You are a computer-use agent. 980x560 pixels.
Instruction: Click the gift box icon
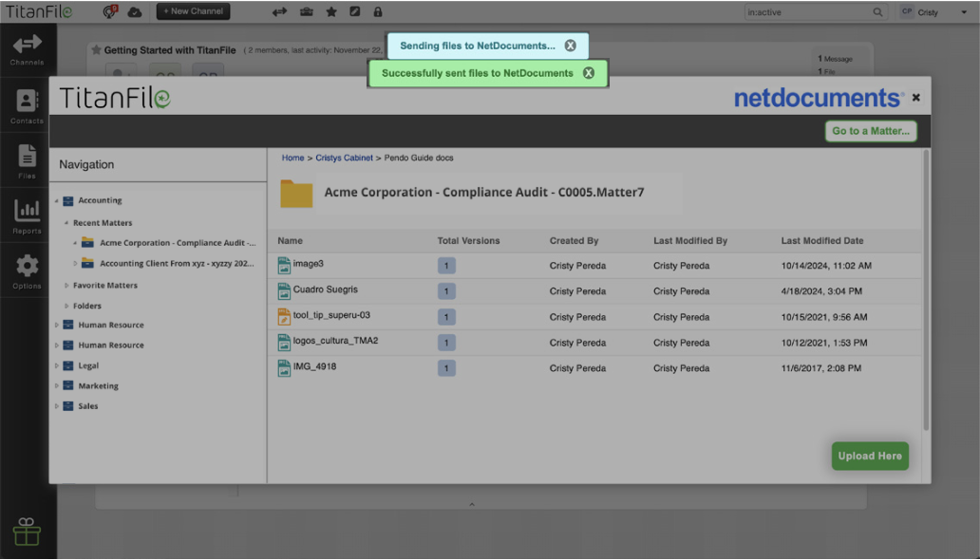(27, 532)
